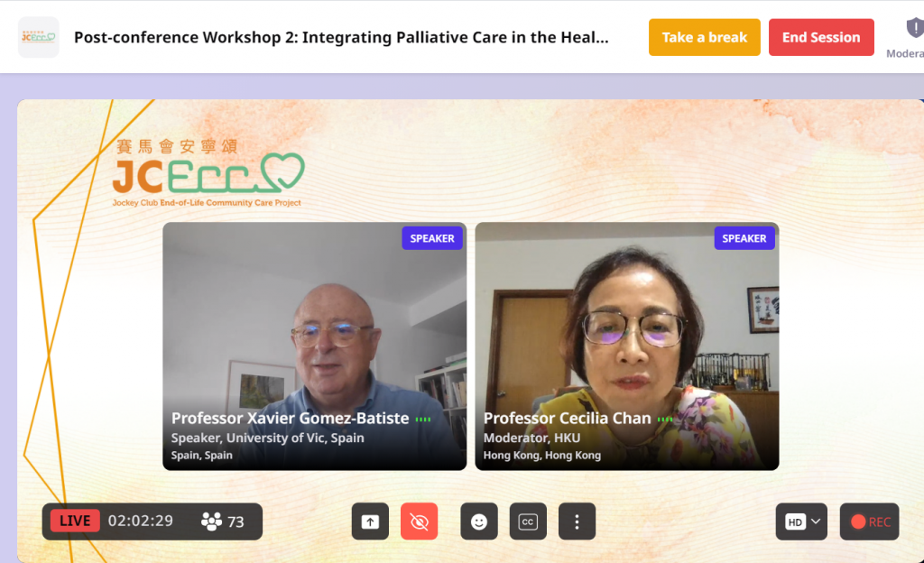Toggle the red hidden-eye visibility button
The image size is (924, 563).
(x=419, y=521)
